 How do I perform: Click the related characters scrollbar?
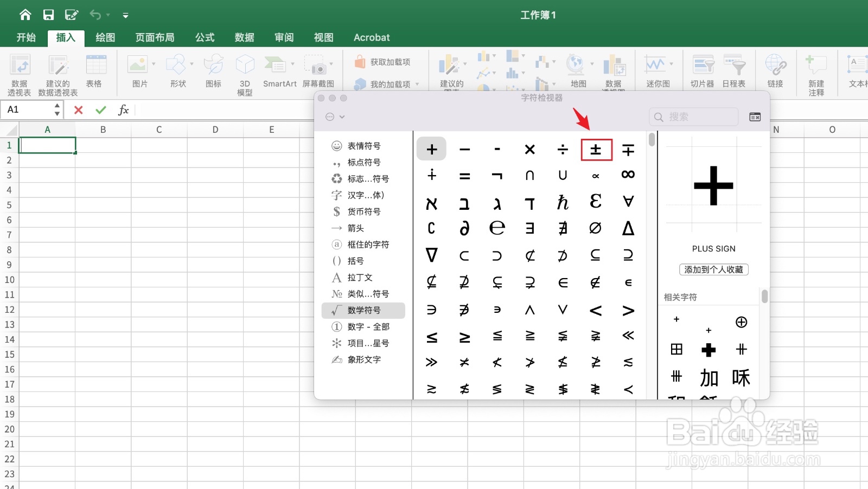764,296
